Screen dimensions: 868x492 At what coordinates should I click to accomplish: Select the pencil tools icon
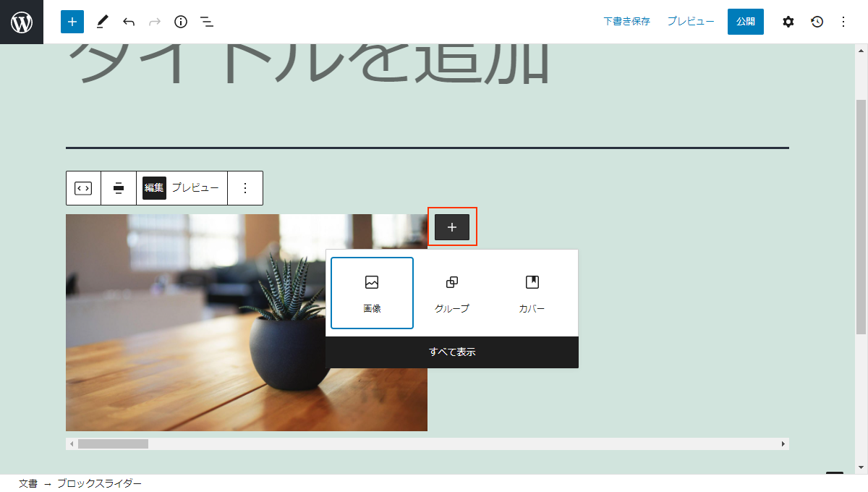pyautogui.click(x=101, y=22)
